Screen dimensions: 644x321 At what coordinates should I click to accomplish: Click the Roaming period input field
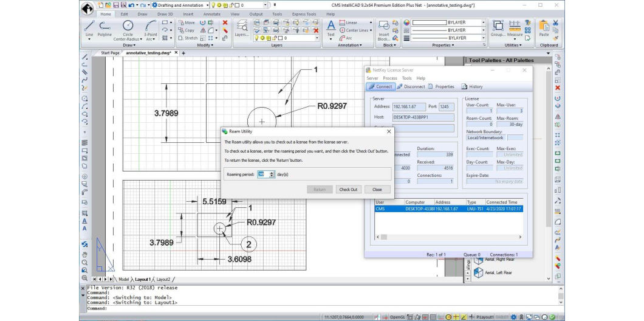[x=263, y=174]
